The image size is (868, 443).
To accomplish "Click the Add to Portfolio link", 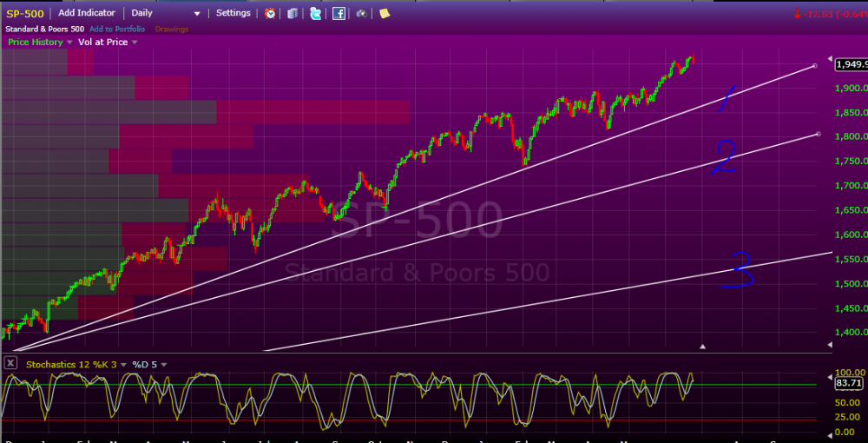I will pyautogui.click(x=117, y=30).
